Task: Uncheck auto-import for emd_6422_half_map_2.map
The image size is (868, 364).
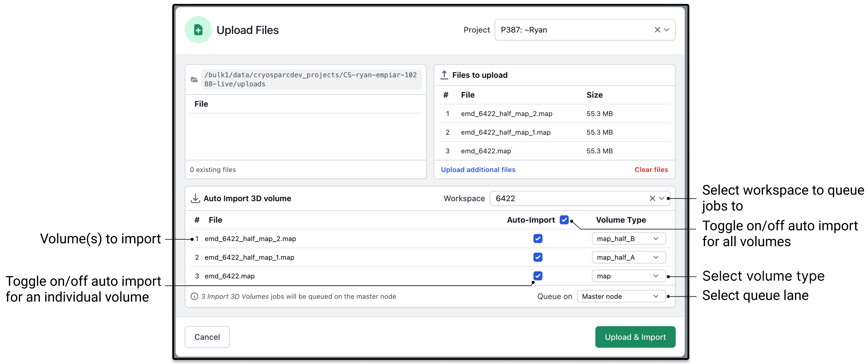Action: (x=538, y=239)
